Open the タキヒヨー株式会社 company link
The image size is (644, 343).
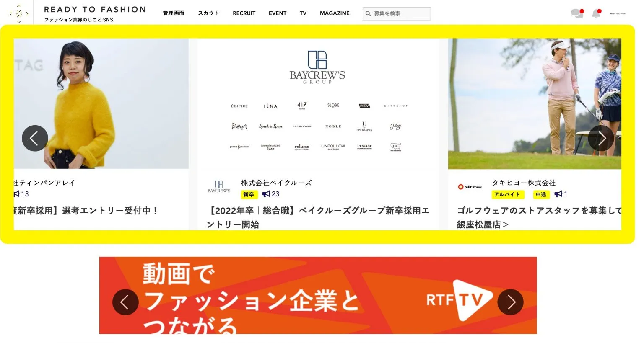pyautogui.click(x=524, y=183)
